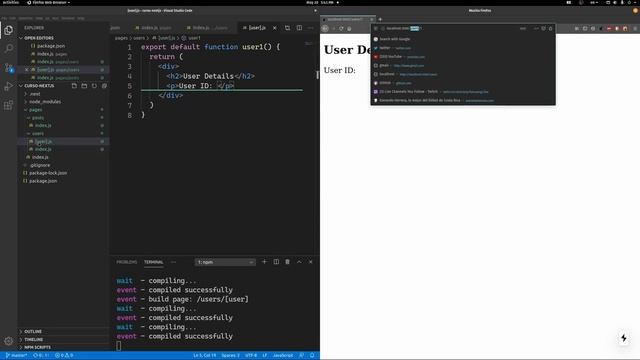Viewport: 640px width, 360px height.
Task: Open More Actions in the editor title bar
Action: pyautogui.click(x=311, y=28)
